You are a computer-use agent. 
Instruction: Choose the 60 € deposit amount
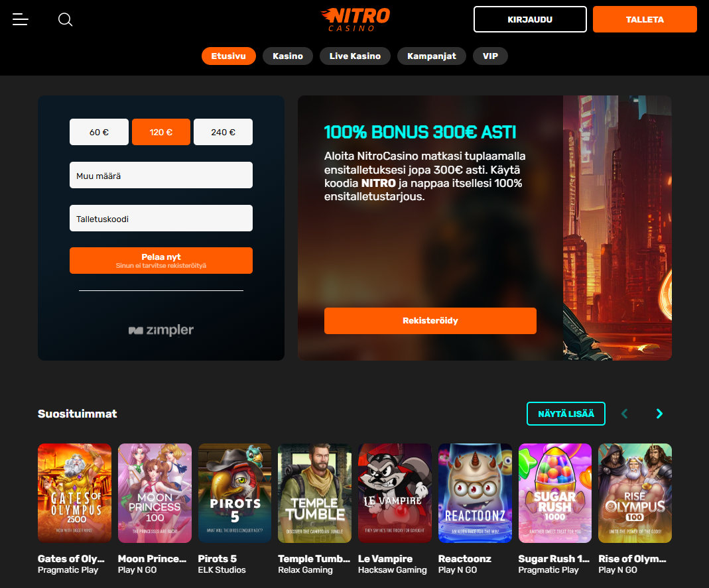[99, 132]
